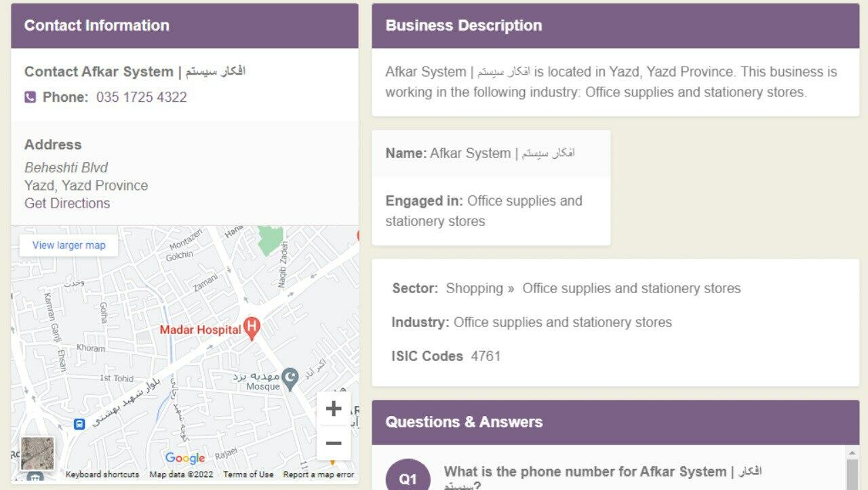Click the Google logo on the map
The width and height of the screenshot is (868, 490).
[184, 458]
